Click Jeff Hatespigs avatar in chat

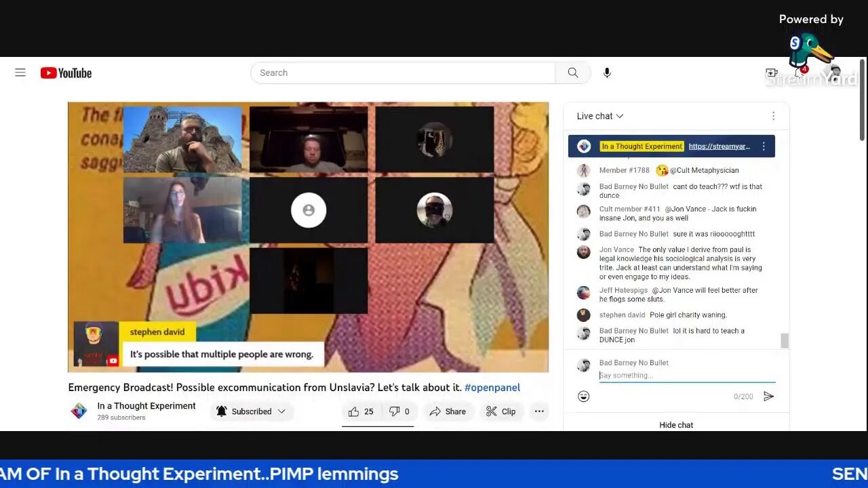pyautogui.click(x=583, y=293)
